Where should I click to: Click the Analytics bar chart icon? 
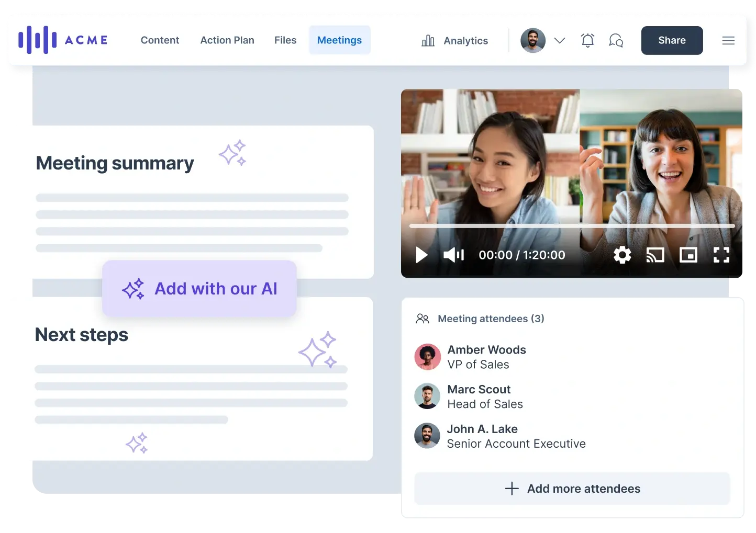pos(428,41)
